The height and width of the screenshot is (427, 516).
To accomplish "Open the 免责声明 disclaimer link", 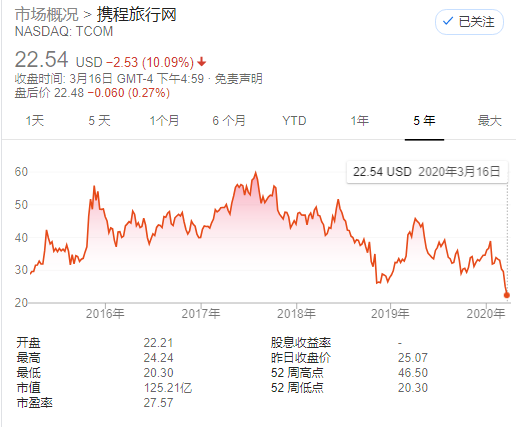I will pos(238,79).
